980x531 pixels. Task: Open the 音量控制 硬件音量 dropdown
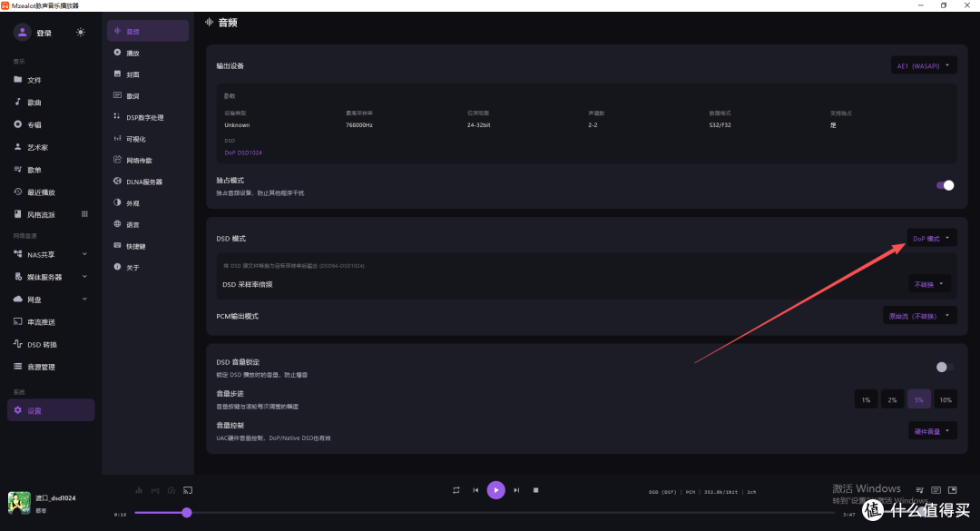pyautogui.click(x=933, y=431)
